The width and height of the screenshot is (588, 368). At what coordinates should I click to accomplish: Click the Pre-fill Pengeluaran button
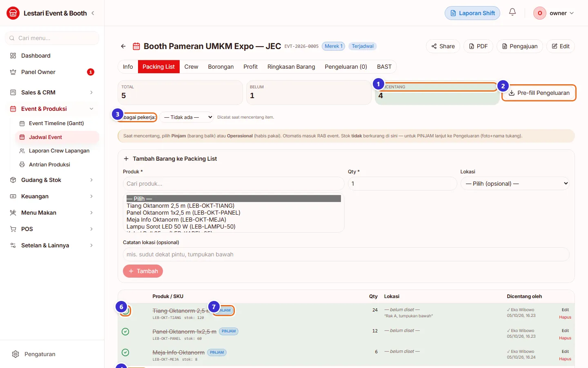click(539, 93)
